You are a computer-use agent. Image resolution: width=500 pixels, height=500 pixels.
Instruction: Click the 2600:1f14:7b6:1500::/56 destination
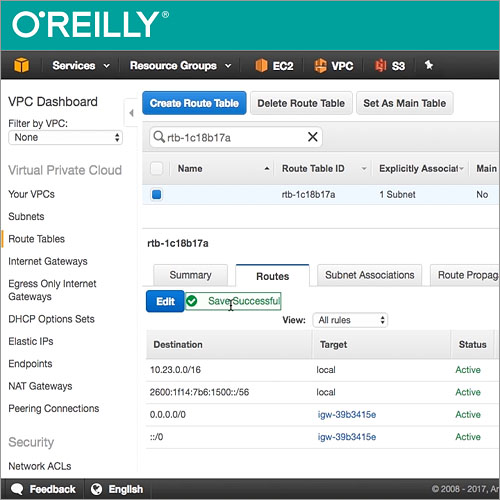[199, 392]
